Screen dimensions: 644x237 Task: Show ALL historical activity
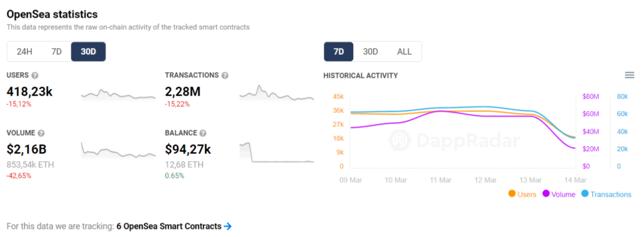click(x=404, y=51)
